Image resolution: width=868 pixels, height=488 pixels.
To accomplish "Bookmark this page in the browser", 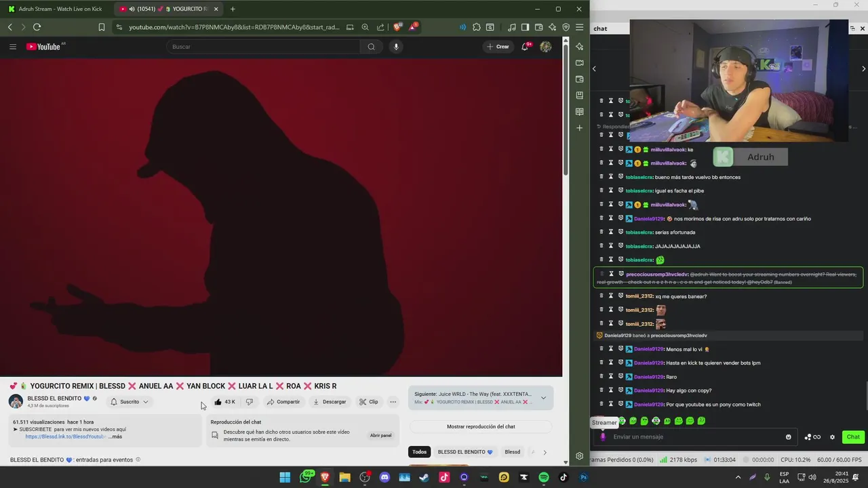I will tap(101, 27).
